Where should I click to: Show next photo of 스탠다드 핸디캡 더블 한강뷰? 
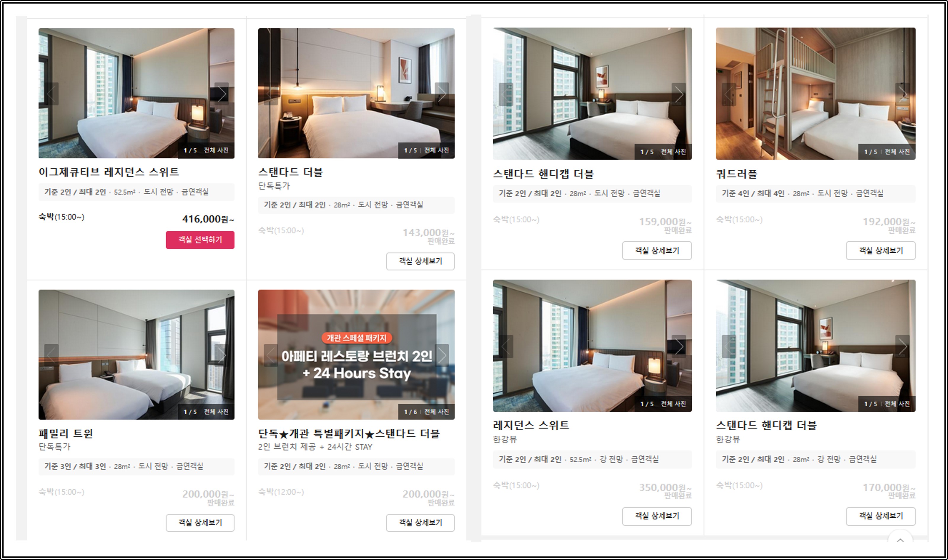point(902,346)
